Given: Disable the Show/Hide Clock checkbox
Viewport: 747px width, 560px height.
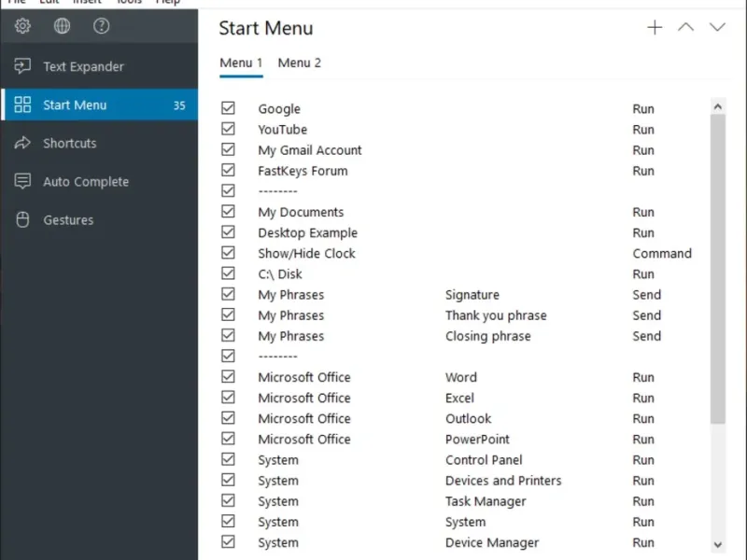Looking at the screenshot, I should pyautogui.click(x=228, y=253).
